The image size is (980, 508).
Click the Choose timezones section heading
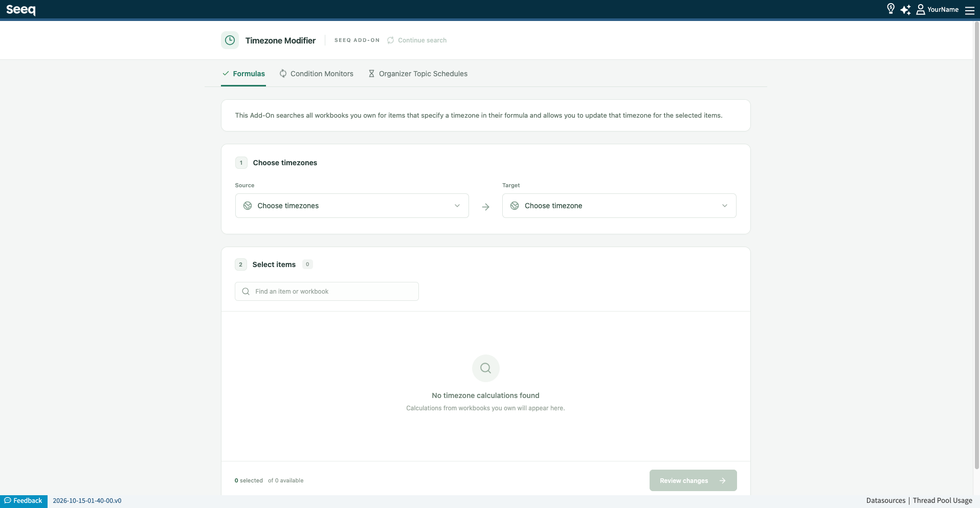[285, 163]
